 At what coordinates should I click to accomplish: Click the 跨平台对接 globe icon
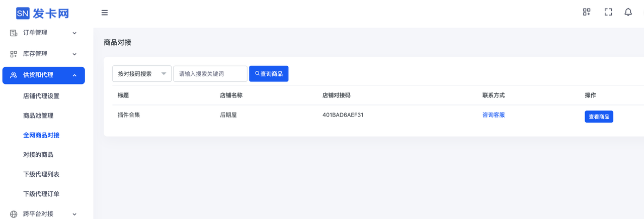(x=14, y=214)
